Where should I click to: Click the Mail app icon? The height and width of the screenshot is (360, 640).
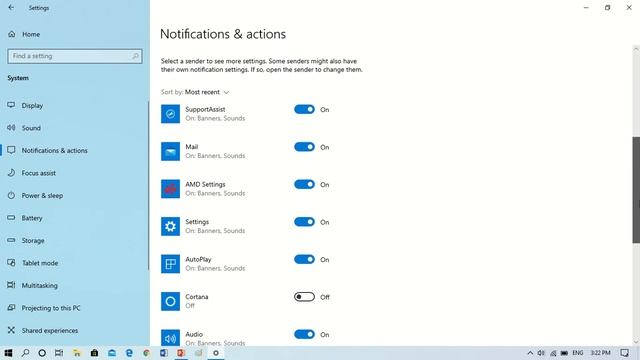point(170,151)
